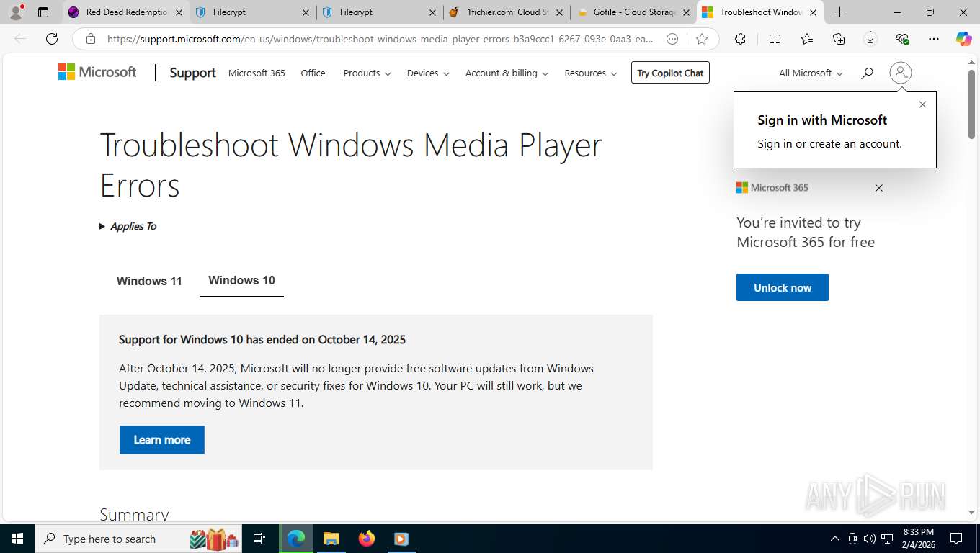Close the 1fichier.com tab

coord(559,12)
